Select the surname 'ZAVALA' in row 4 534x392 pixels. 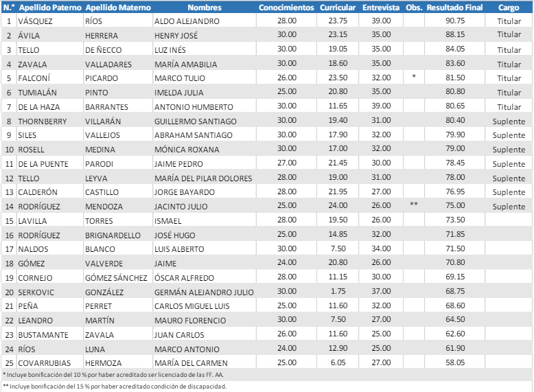click(x=32, y=65)
